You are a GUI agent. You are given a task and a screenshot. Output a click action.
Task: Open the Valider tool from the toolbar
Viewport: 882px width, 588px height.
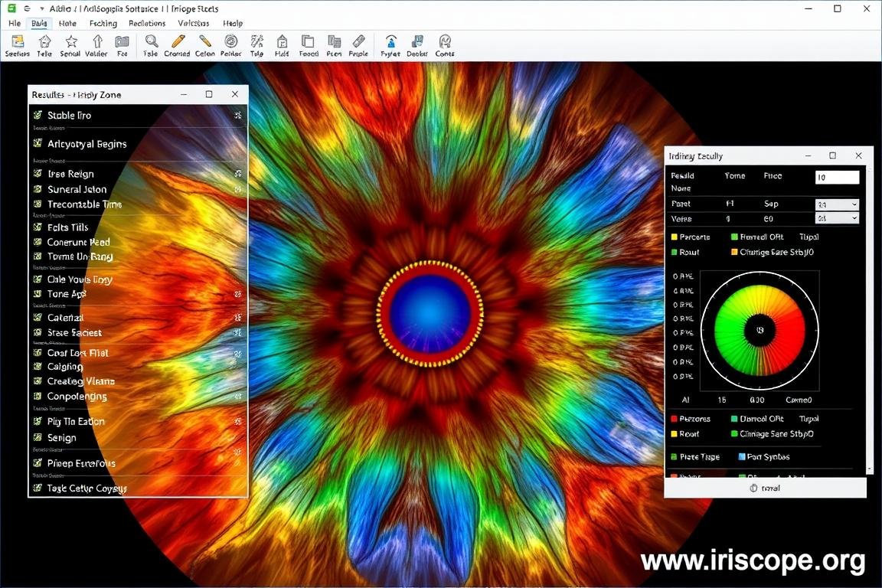(97, 44)
